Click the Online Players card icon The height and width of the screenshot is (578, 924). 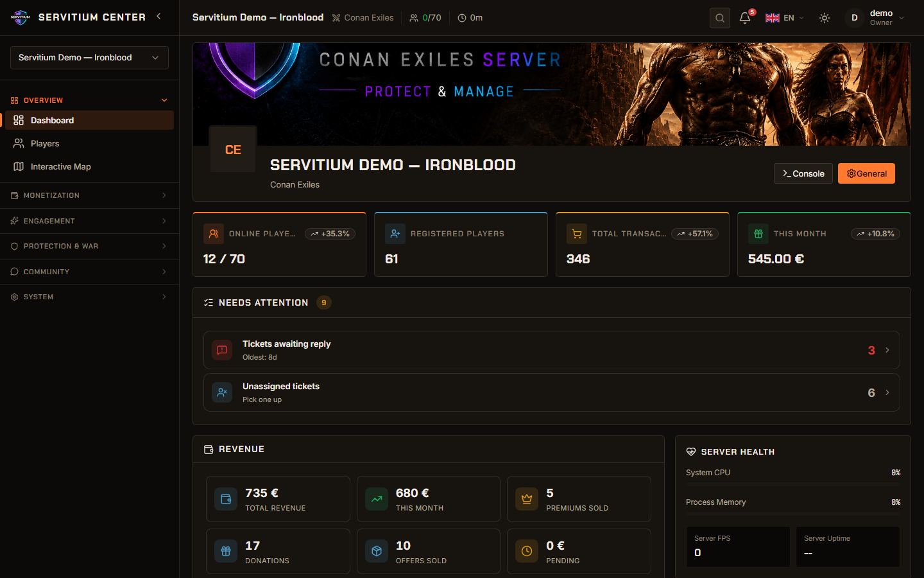[214, 234]
